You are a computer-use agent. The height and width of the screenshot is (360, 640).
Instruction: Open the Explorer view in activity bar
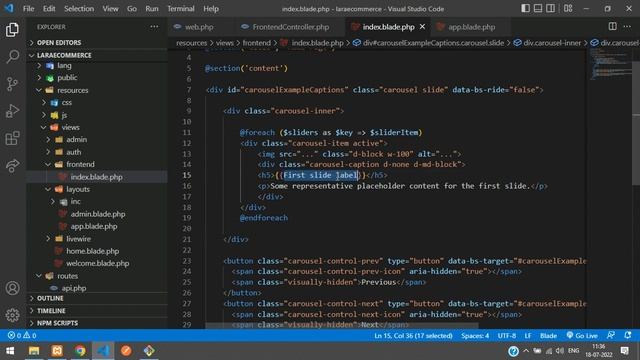click(x=12, y=29)
